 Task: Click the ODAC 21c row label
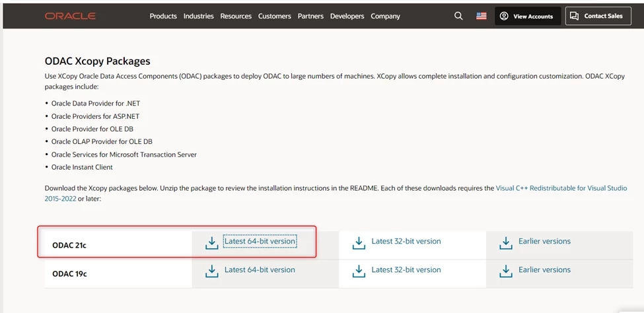pyautogui.click(x=69, y=245)
